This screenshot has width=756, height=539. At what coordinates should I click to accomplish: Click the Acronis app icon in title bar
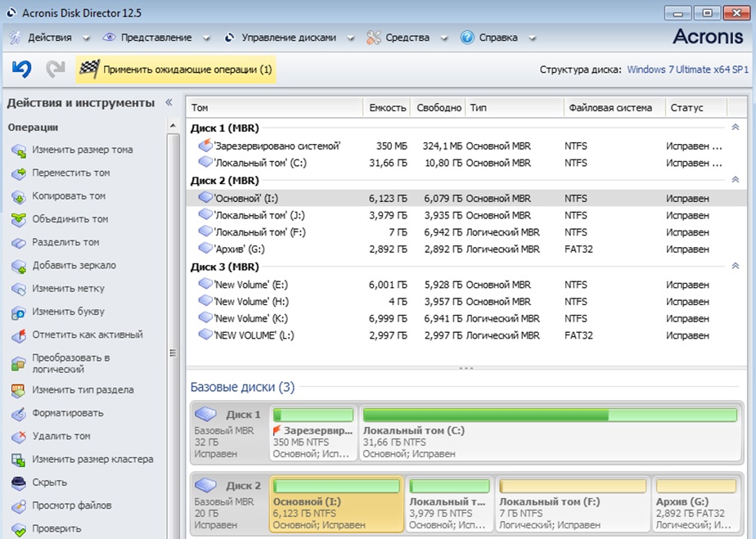11,12
